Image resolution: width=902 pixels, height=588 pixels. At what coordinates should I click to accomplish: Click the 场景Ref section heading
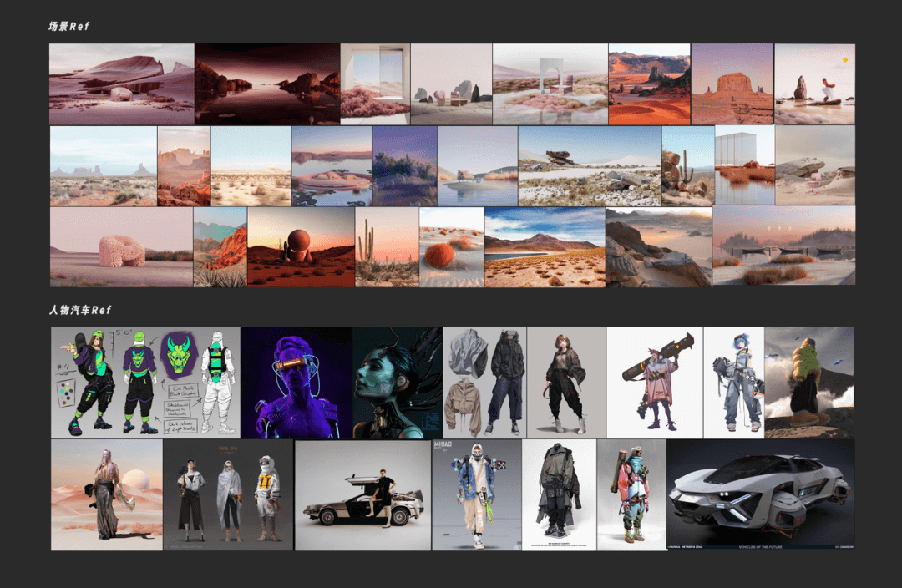click(68, 27)
